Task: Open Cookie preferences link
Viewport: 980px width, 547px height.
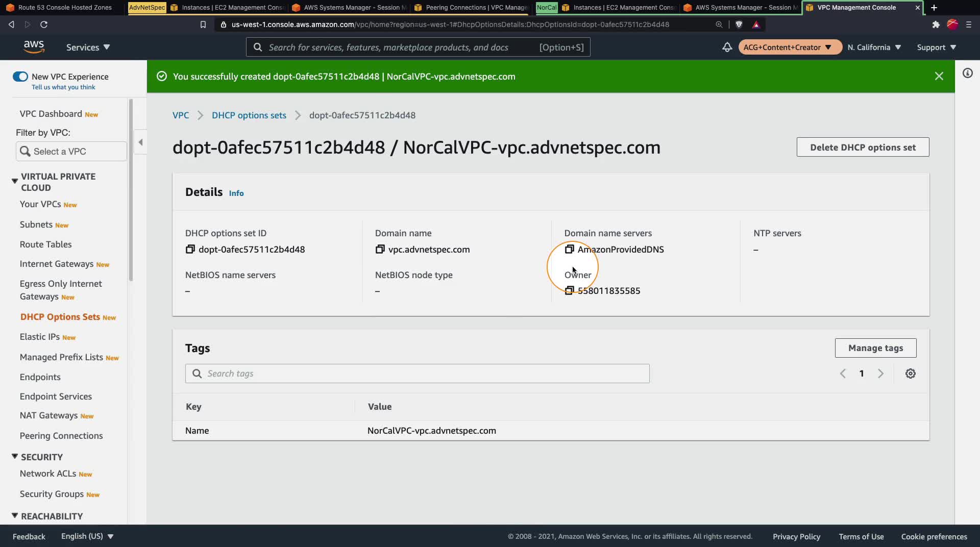Action: click(934, 536)
